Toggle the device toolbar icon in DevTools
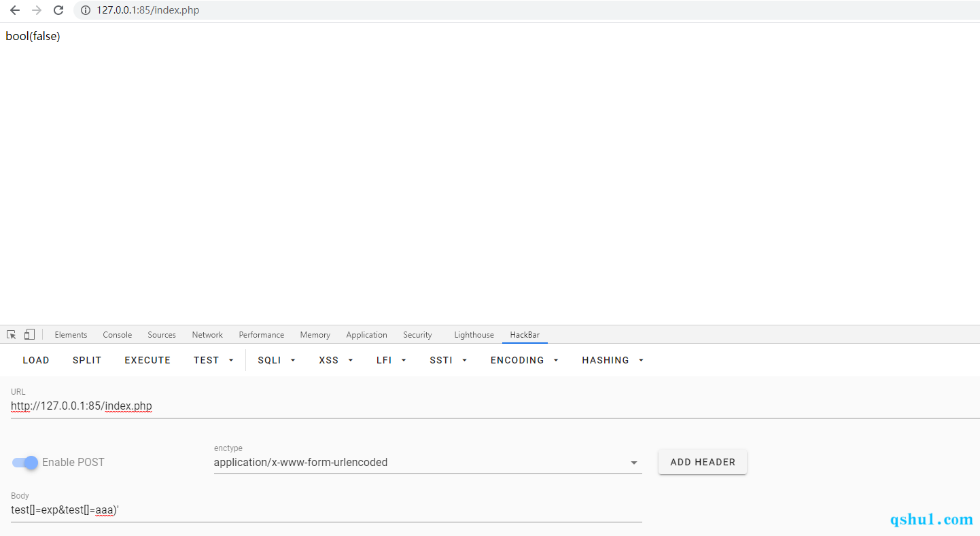The width and height of the screenshot is (980, 536). (x=29, y=334)
